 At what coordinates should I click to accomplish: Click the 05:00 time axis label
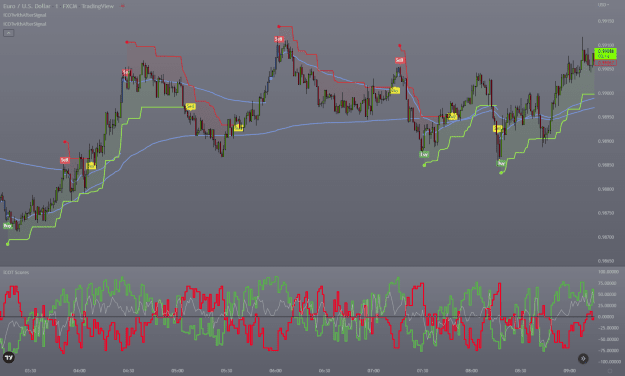(x=177, y=370)
